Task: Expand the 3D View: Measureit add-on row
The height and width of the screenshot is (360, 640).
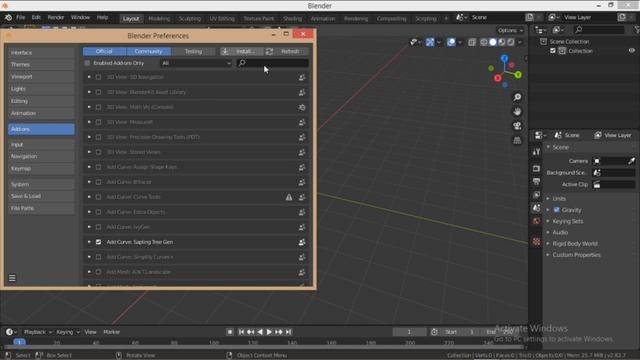Action: 89,122
